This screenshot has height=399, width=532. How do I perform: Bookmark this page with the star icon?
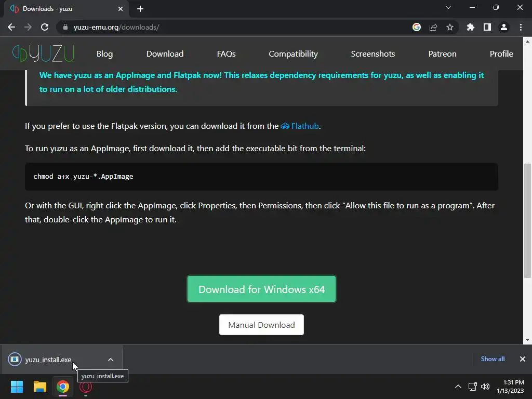450,27
